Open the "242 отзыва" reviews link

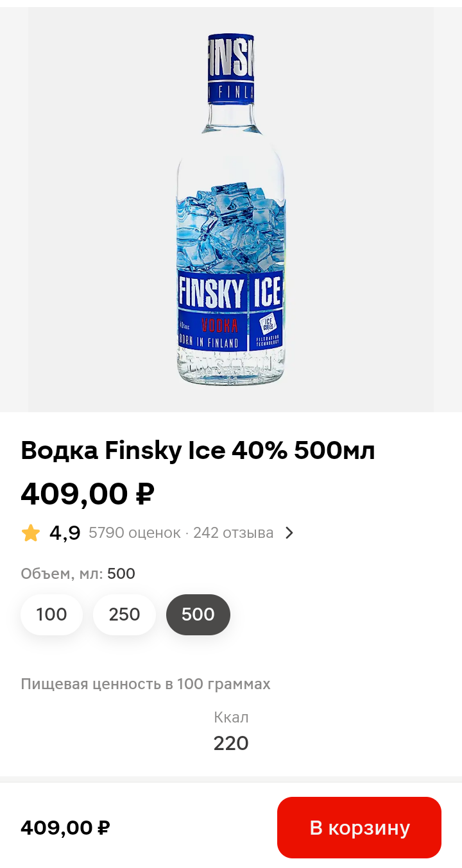pyautogui.click(x=233, y=533)
